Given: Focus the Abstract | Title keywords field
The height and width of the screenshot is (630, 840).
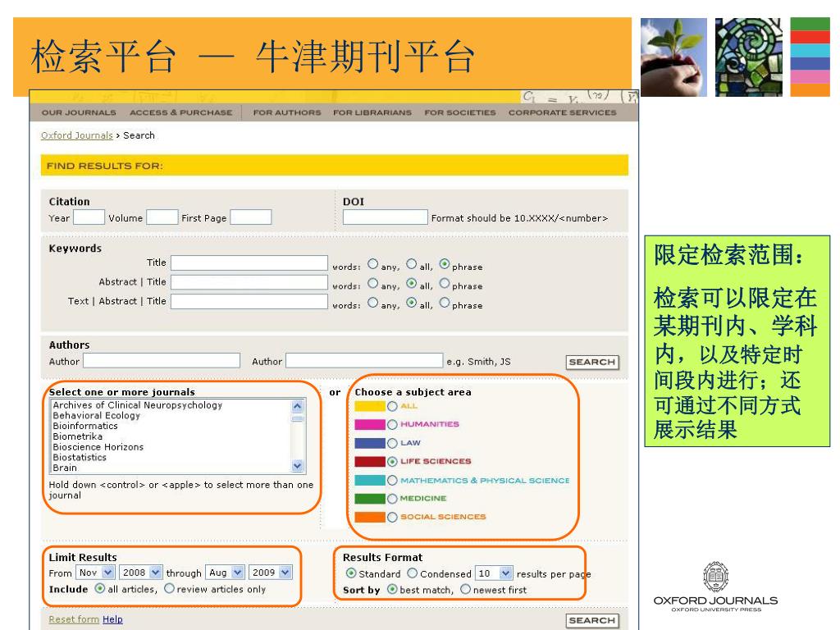Looking at the screenshot, I should pos(249,282).
